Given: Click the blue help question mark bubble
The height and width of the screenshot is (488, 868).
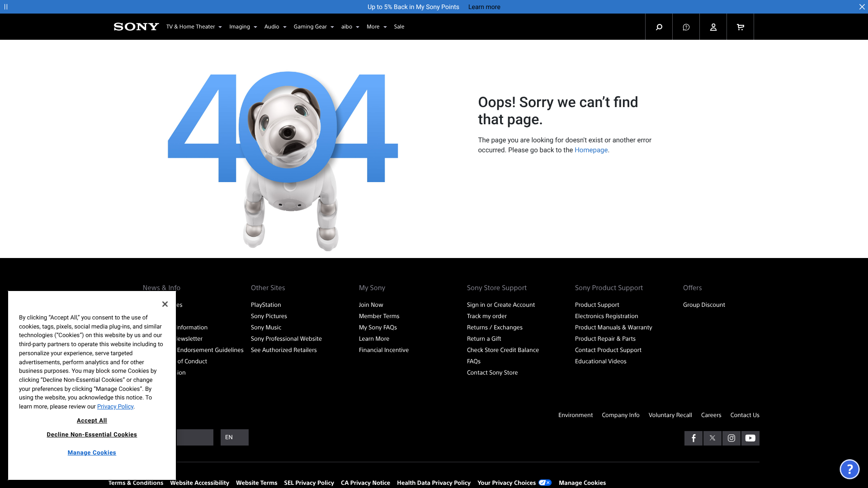Looking at the screenshot, I should tap(849, 469).
